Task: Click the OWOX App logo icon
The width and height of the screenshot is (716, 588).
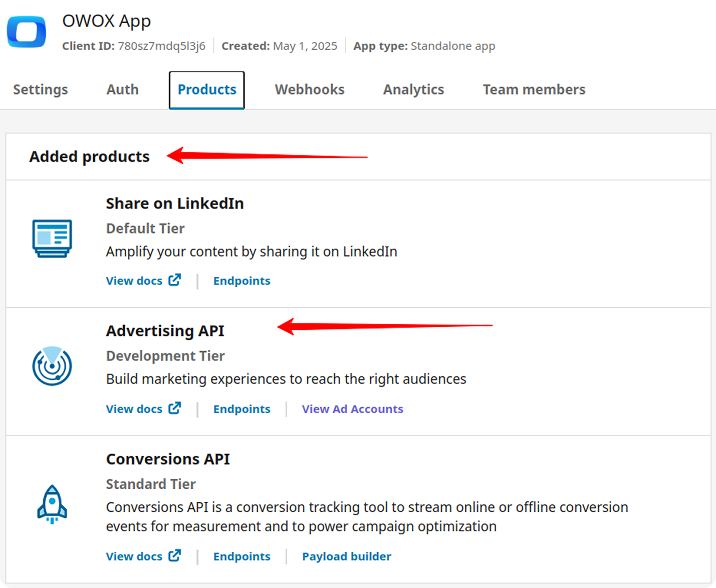Action: click(26, 32)
